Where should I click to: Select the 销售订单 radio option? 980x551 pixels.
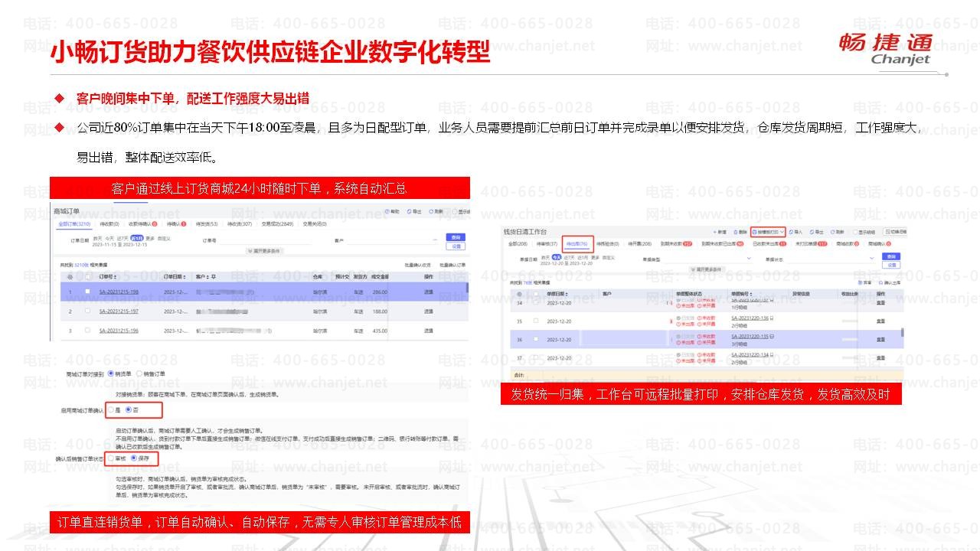(x=139, y=373)
